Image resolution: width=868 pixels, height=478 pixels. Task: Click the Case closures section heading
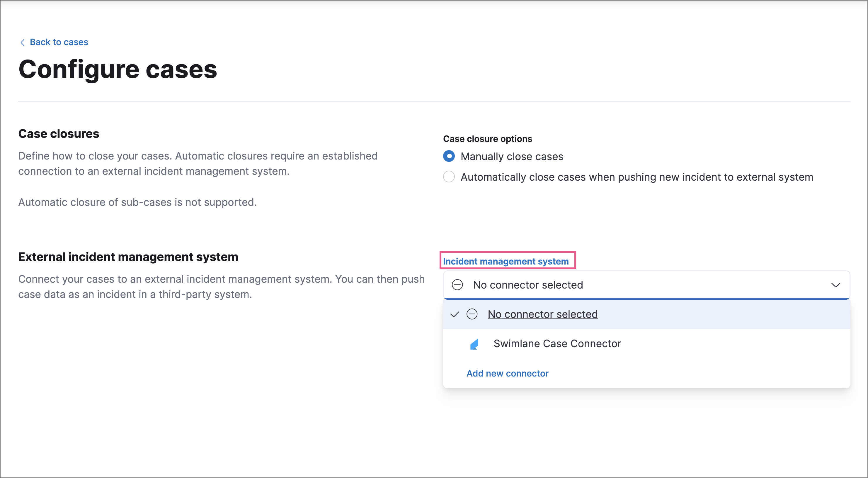click(59, 133)
